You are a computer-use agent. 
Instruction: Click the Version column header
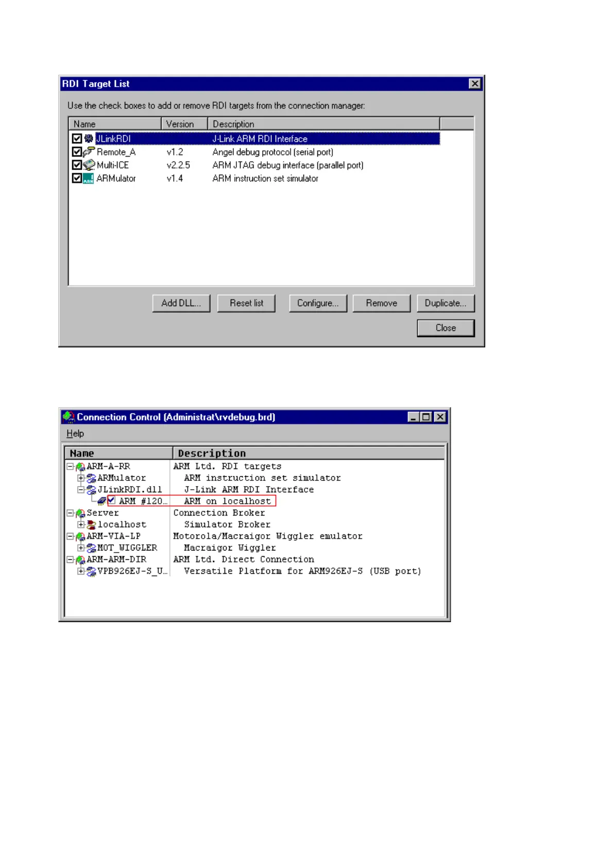[184, 124]
